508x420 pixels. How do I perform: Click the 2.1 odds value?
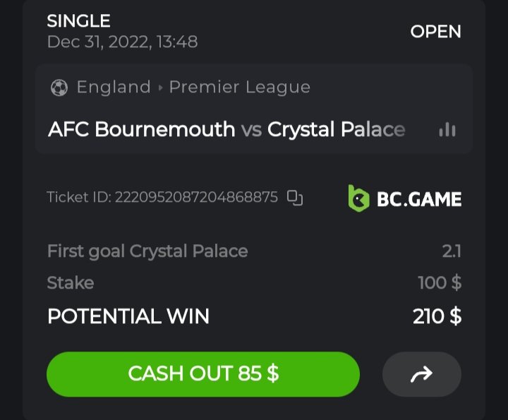click(451, 251)
